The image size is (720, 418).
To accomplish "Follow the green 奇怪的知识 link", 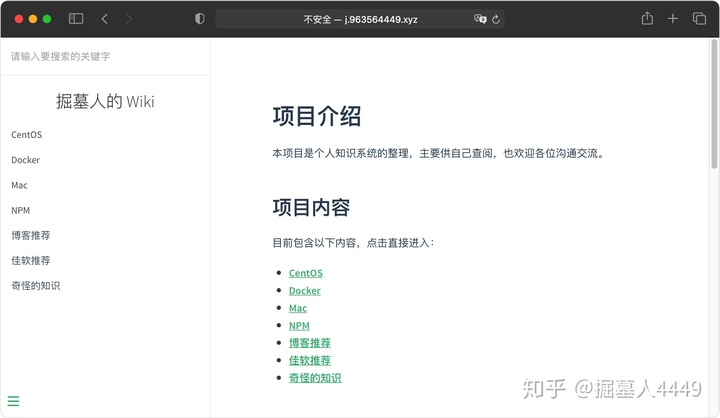I will (315, 378).
